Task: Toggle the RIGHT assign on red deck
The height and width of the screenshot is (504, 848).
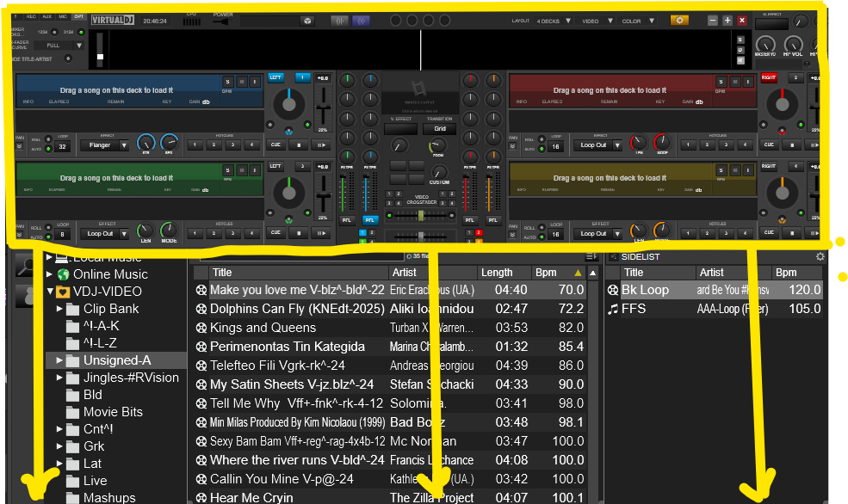Action: tap(769, 77)
